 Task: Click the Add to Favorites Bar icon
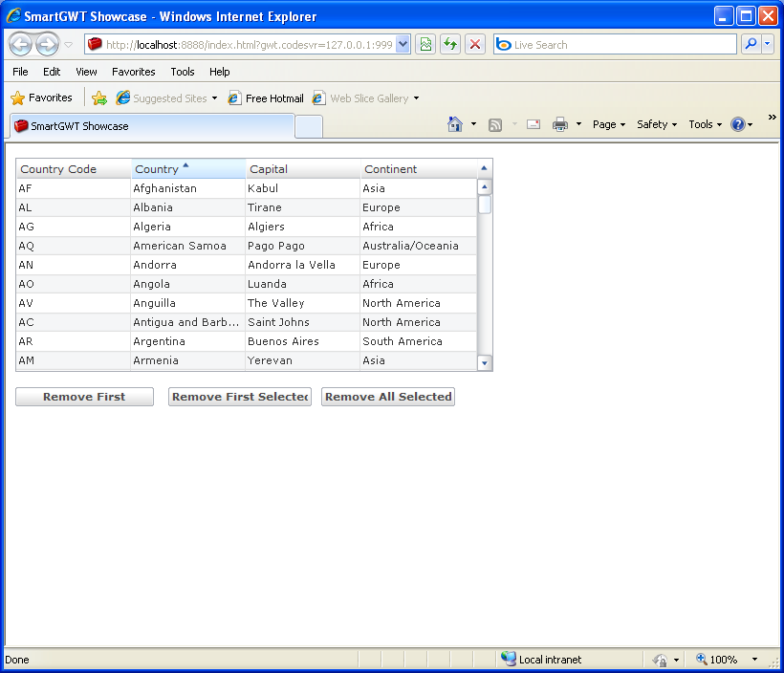(99, 98)
